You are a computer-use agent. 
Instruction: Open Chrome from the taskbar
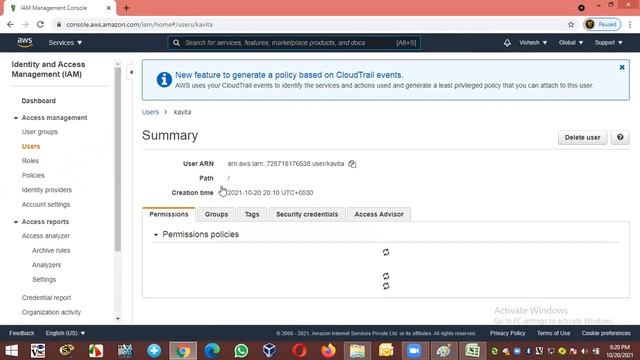[x=183, y=351]
